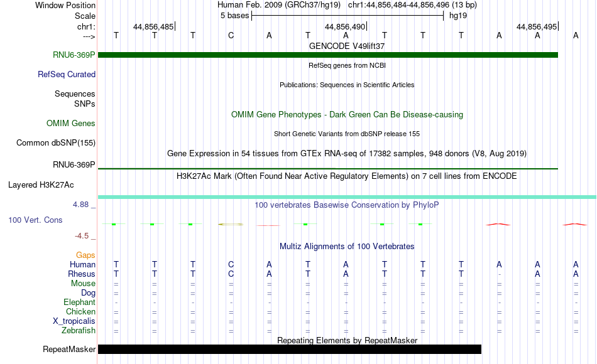Click the cyan H3K27Ac signal bar
This screenshot has width=597, height=364.
[x=347, y=197]
